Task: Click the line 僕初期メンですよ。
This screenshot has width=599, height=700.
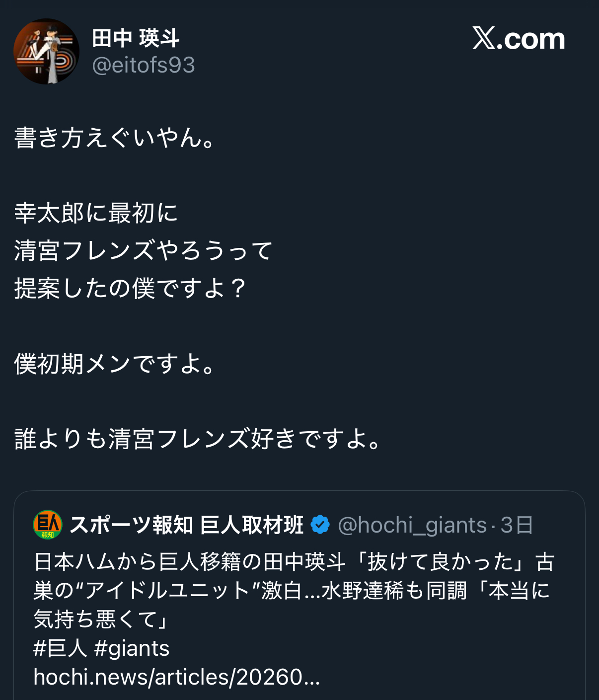Action: coord(114,364)
